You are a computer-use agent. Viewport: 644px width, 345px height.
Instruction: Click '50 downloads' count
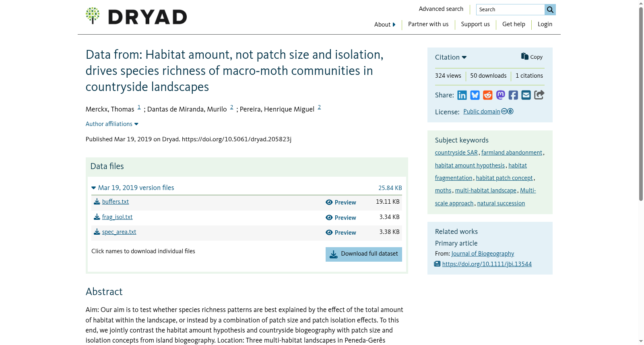[x=489, y=76]
